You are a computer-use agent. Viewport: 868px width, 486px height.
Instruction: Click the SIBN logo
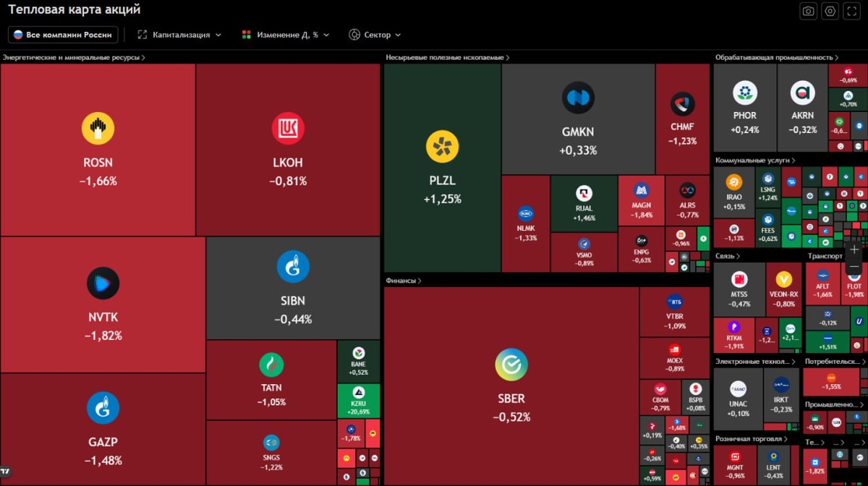click(x=293, y=267)
